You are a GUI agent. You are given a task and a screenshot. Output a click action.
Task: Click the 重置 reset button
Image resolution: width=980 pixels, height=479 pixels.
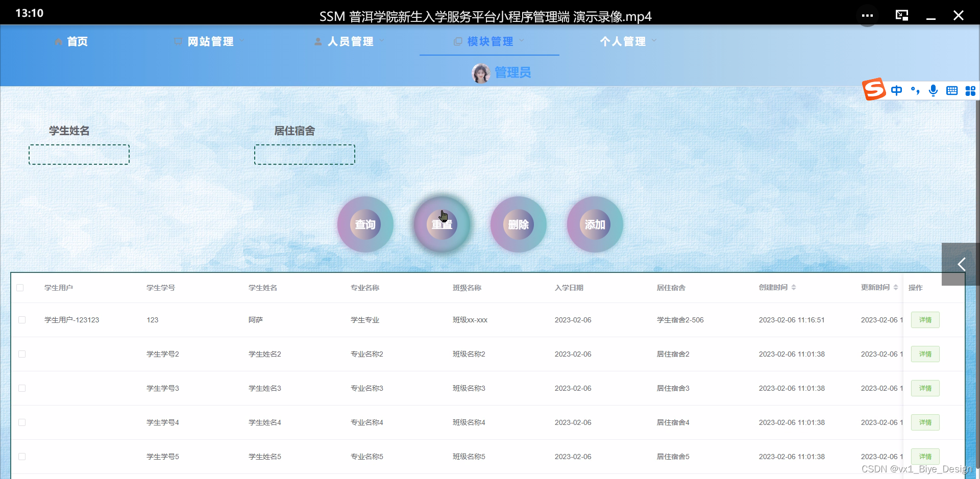coord(442,224)
